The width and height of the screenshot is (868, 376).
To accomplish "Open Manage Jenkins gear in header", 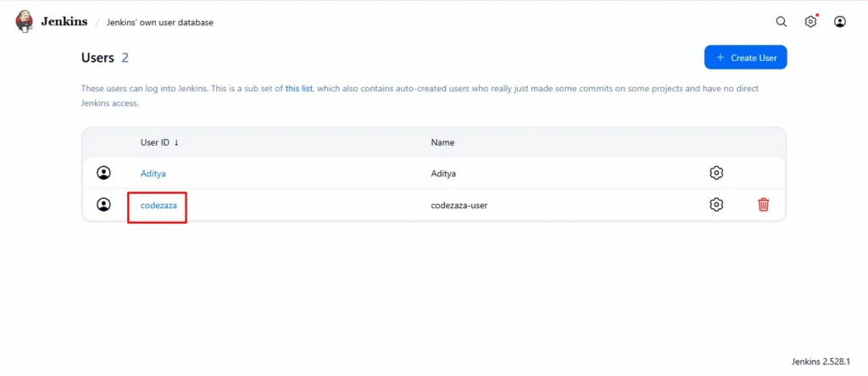I will click(810, 22).
